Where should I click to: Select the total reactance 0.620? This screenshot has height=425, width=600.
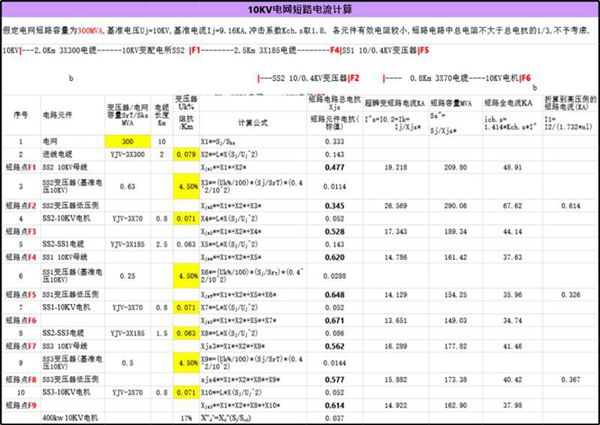pos(334,257)
